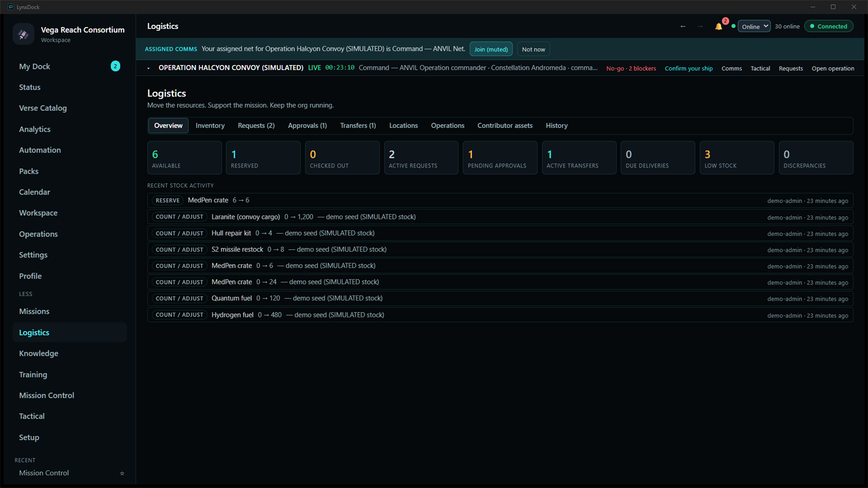Open the Locations tab
This screenshot has height=488, width=868.
pyautogui.click(x=404, y=126)
